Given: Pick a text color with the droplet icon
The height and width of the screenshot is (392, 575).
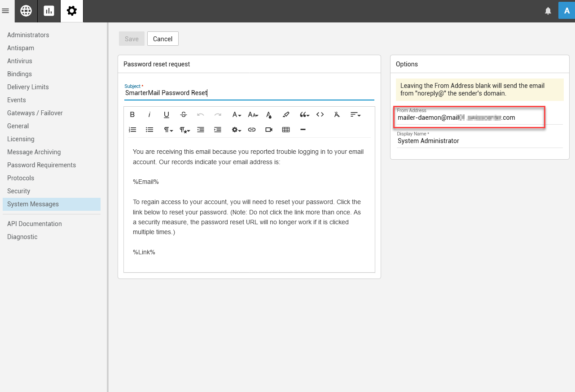Looking at the screenshot, I should click(x=269, y=115).
